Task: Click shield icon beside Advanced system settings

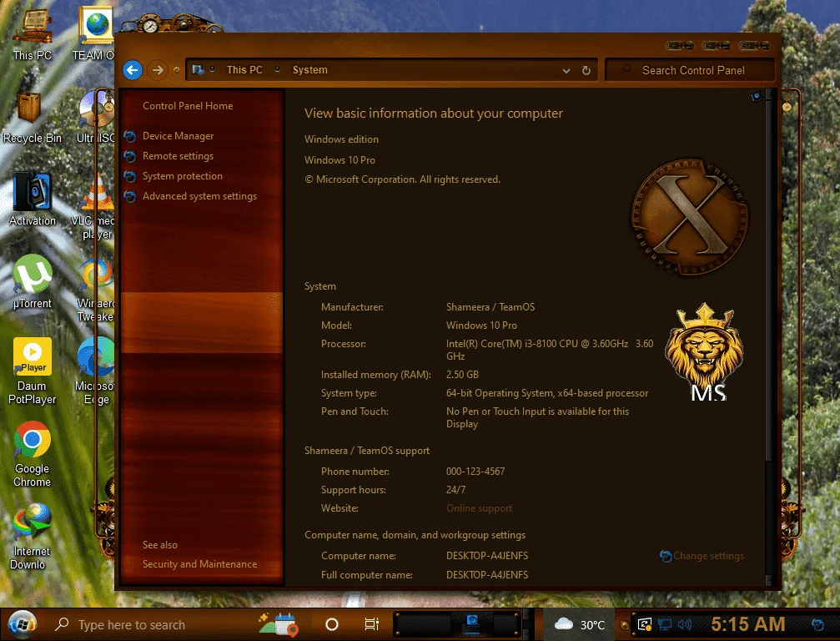Action: click(x=130, y=196)
